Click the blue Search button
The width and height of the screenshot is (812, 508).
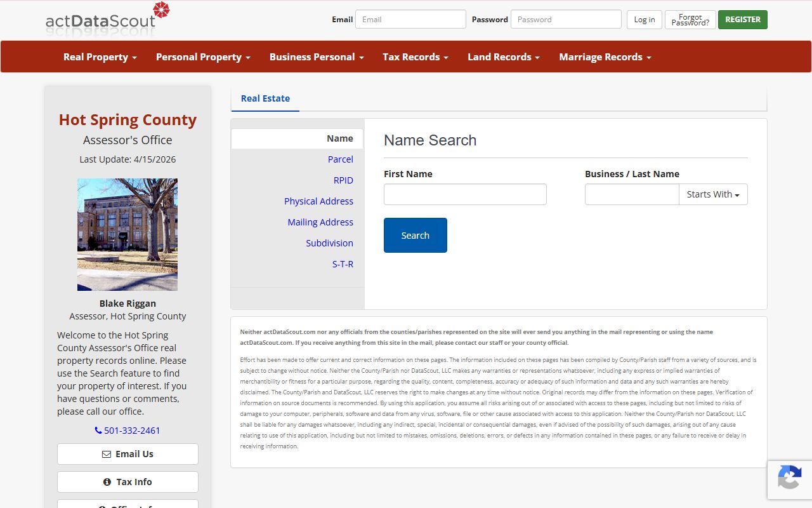[416, 235]
